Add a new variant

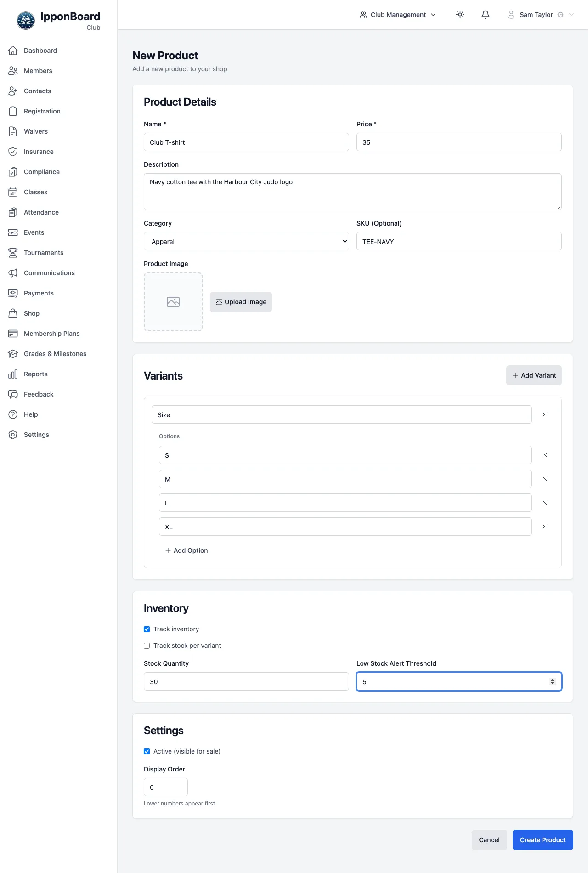point(534,375)
